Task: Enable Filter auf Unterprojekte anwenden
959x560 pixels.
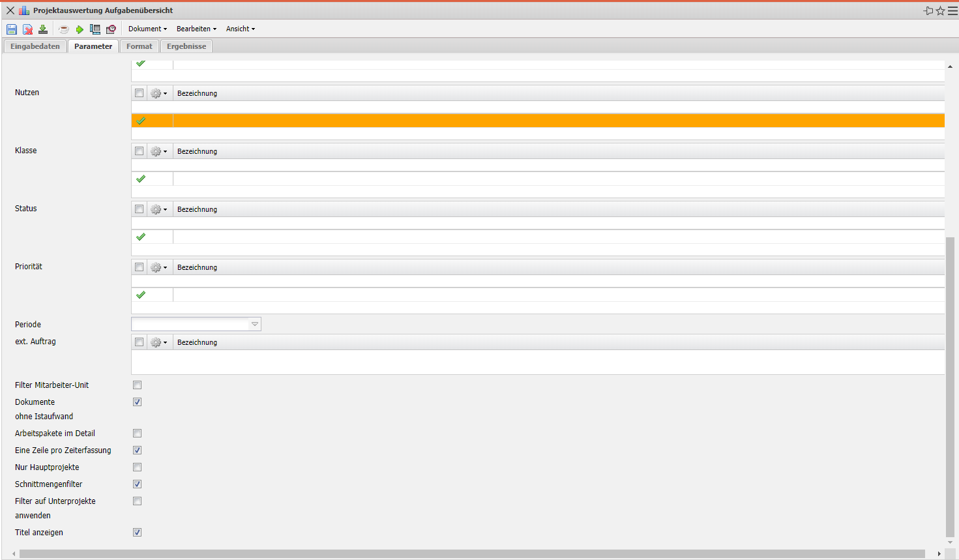Action: (x=137, y=501)
